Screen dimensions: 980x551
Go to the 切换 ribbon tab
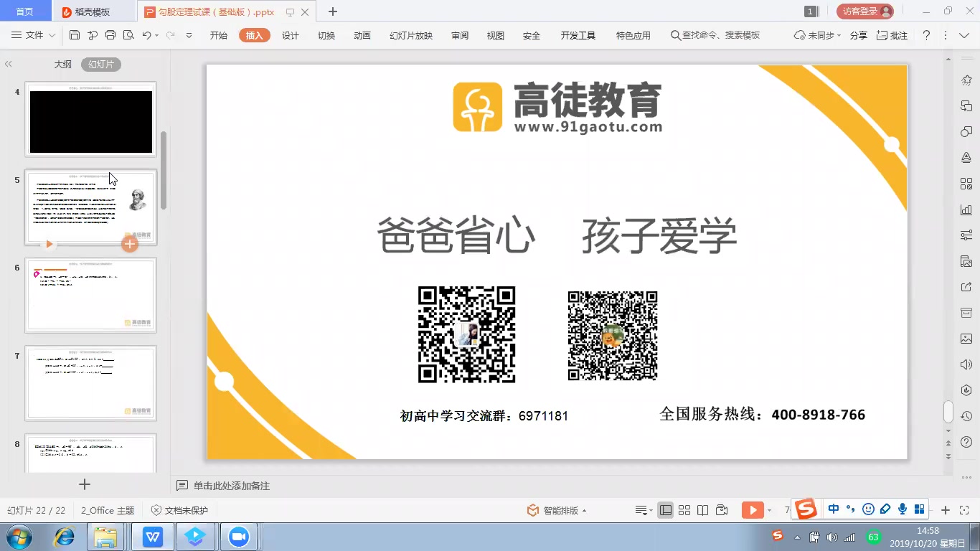[x=326, y=35]
